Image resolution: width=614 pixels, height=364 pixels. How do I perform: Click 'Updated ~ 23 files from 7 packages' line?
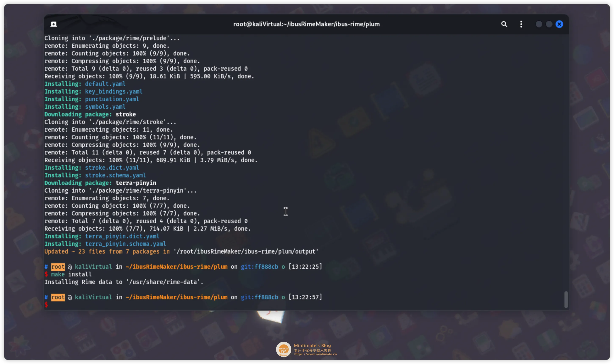[x=181, y=251]
